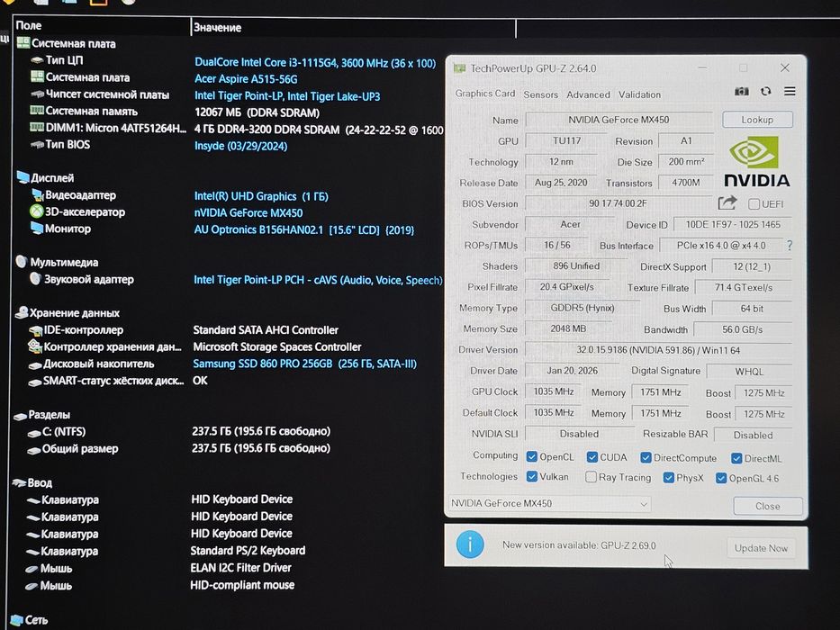
Task: Click the Close button in GPU-Z
Action: tap(768, 506)
